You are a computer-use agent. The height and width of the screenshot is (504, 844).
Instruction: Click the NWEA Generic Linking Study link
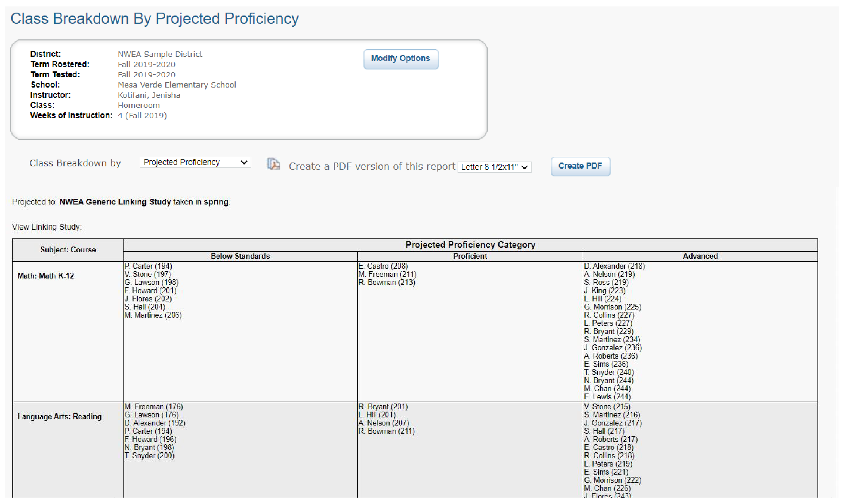pyautogui.click(x=115, y=202)
